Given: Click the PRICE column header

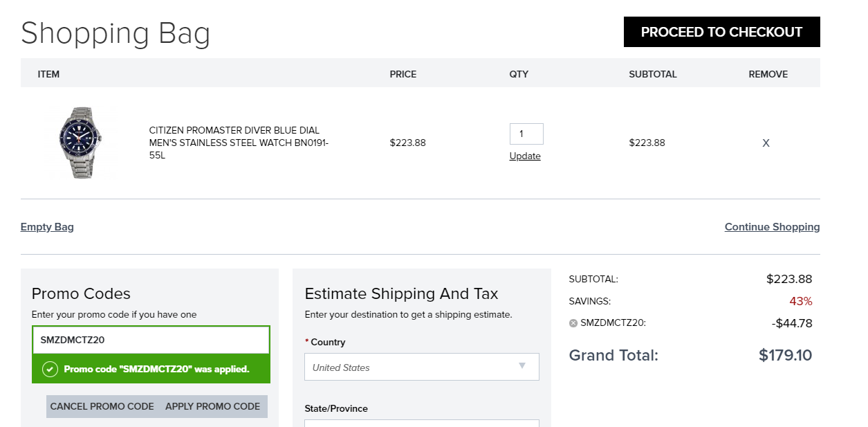Looking at the screenshot, I should tap(403, 74).
